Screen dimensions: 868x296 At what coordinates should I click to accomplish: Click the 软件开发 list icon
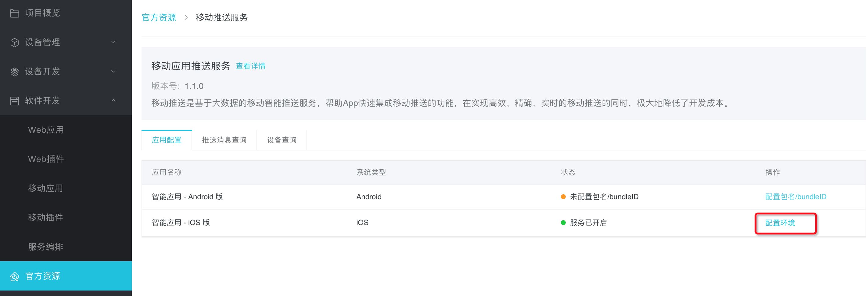click(15, 101)
